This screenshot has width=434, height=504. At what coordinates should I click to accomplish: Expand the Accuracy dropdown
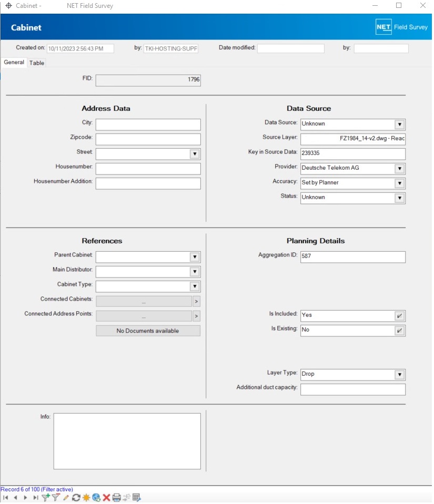(399, 183)
